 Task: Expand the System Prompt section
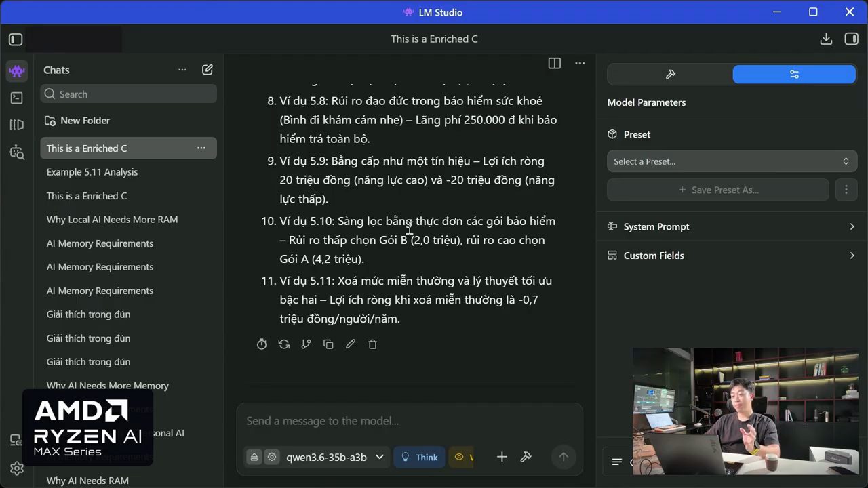pos(732,226)
